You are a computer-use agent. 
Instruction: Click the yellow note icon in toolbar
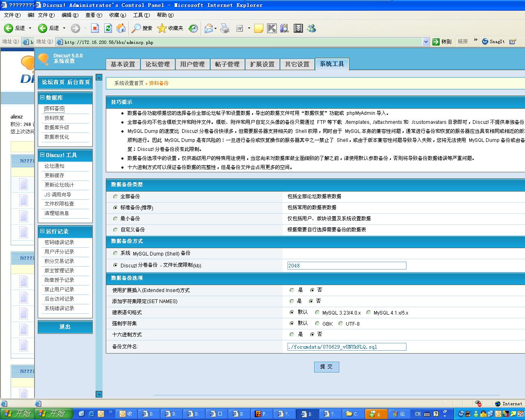(x=259, y=28)
